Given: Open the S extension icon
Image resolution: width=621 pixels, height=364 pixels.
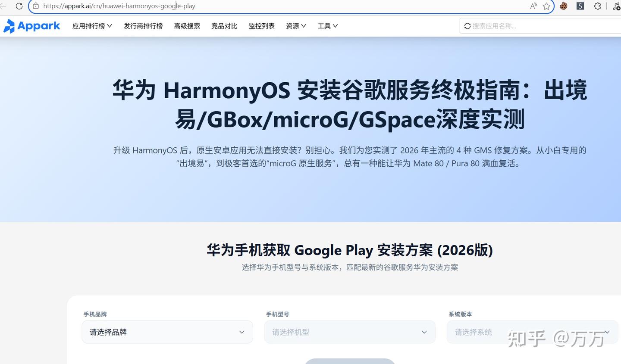Looking at the screenshot, I should coord(580,6).
